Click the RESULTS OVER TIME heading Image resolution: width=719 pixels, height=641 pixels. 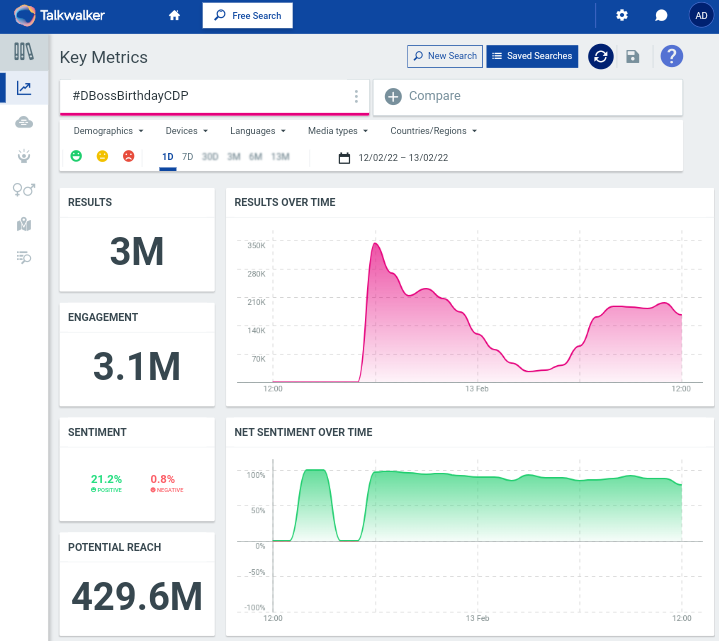point(285,202)
